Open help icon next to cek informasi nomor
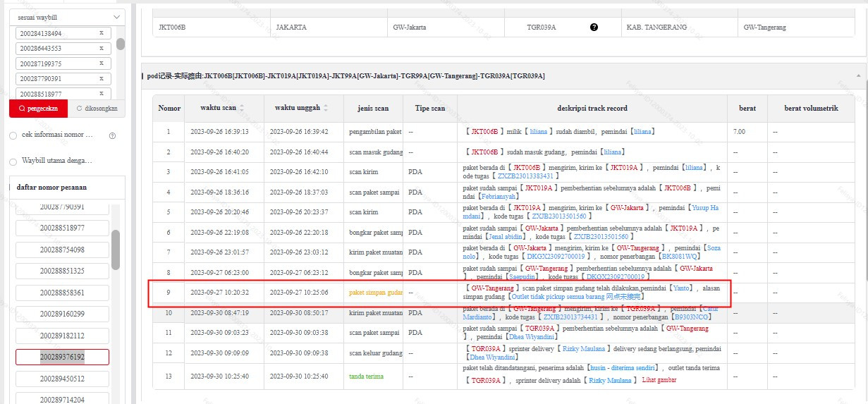Screen dimensions: 868x404 (112, 135)
